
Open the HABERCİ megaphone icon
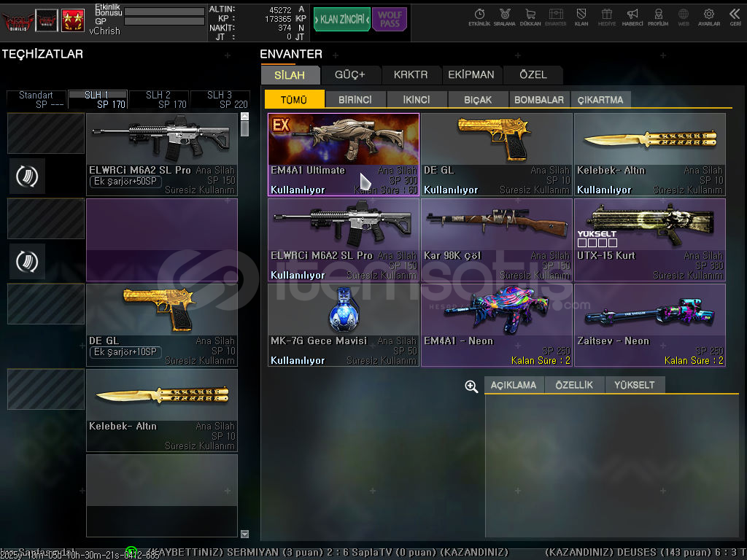pos(632,17)
